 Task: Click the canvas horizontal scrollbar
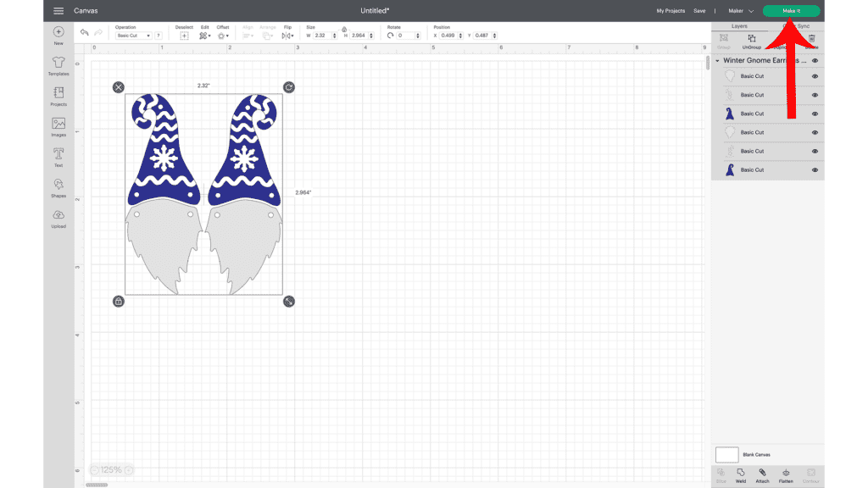click(x=97, y=485)
